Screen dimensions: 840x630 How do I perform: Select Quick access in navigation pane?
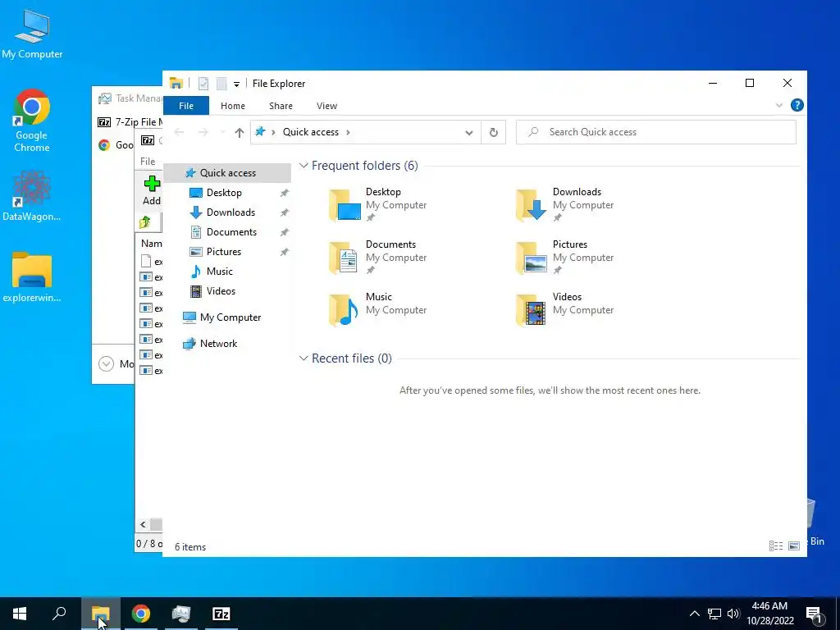228,173
